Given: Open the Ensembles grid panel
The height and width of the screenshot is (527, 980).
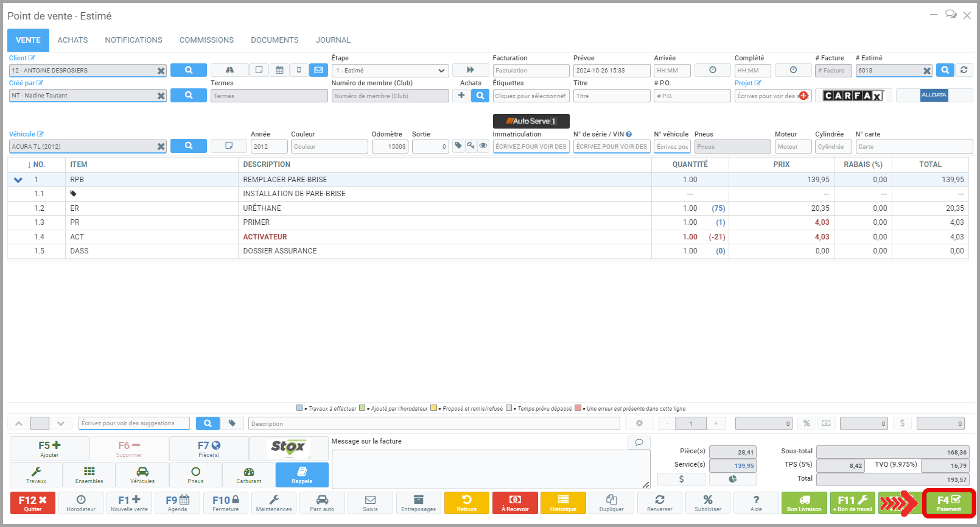Looking at the screenshot, I should 89,475.
